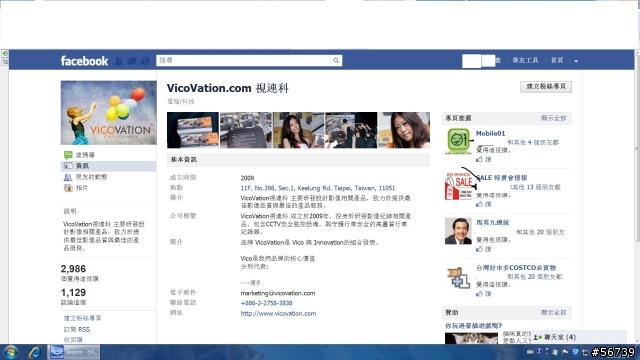Click the SALE page red logo image

[458, 186]
